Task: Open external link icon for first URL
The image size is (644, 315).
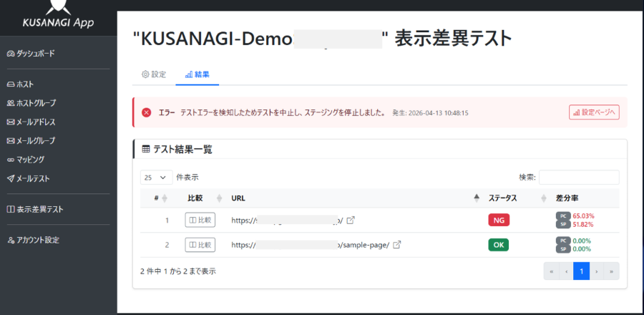Action: coord(351,220)
